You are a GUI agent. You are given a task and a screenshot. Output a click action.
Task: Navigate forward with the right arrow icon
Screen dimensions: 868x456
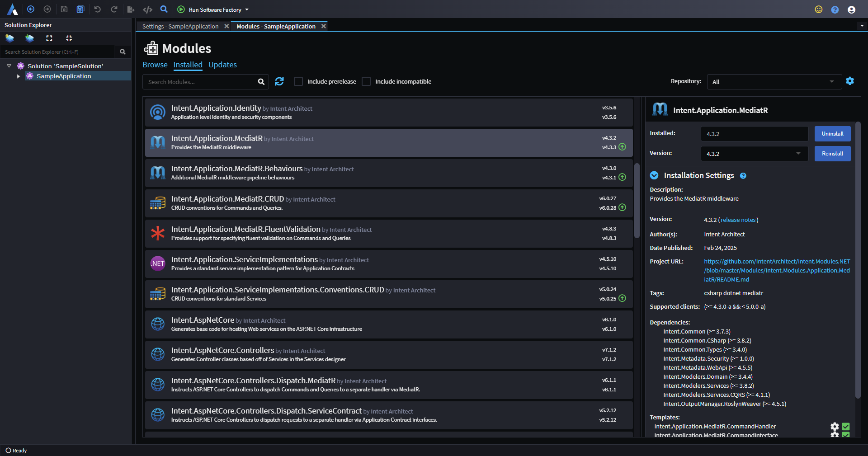tap(47, 9)
